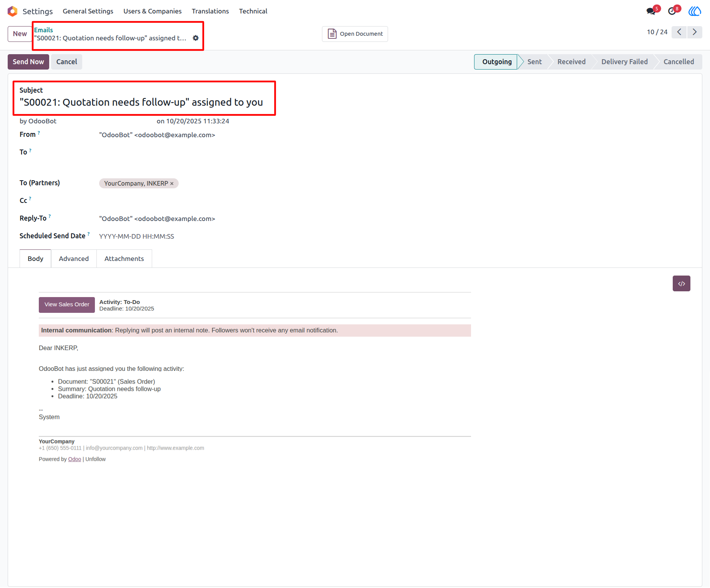Viewport: 710px width, 588px height.
Task: Open Translations menu
Action: click(210, 11)
